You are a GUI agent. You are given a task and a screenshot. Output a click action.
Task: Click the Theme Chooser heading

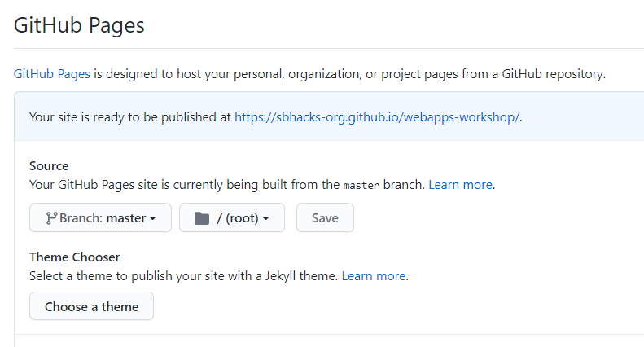pyautogui.click(x=75, y=257)
